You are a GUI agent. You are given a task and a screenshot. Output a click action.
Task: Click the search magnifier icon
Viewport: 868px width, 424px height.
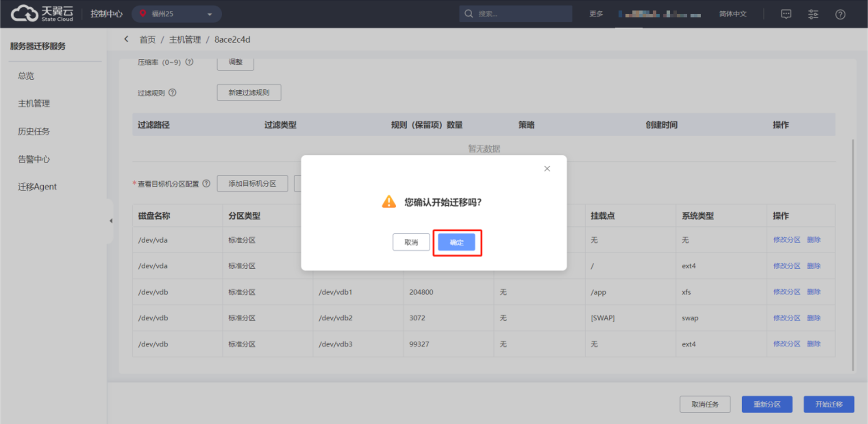469,14
